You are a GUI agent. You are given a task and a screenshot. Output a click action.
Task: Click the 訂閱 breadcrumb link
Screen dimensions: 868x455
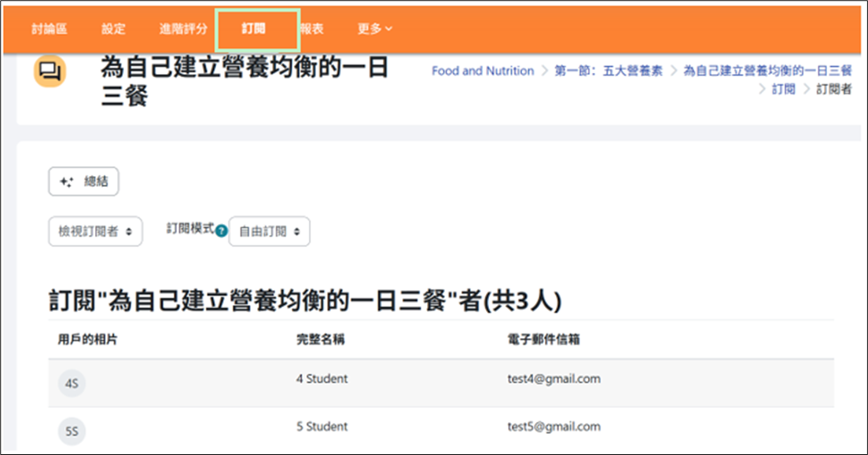coord(783,90)
